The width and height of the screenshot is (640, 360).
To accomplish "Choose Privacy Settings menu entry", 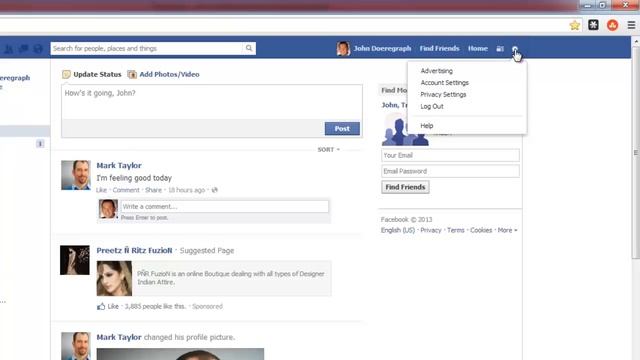I will point(443,94).
